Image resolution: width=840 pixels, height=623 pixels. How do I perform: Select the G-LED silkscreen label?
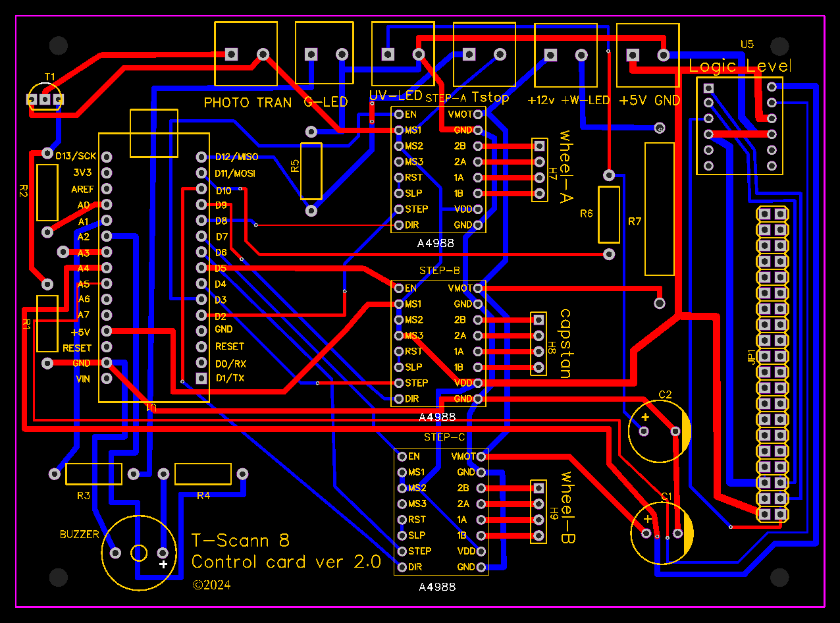325,102
